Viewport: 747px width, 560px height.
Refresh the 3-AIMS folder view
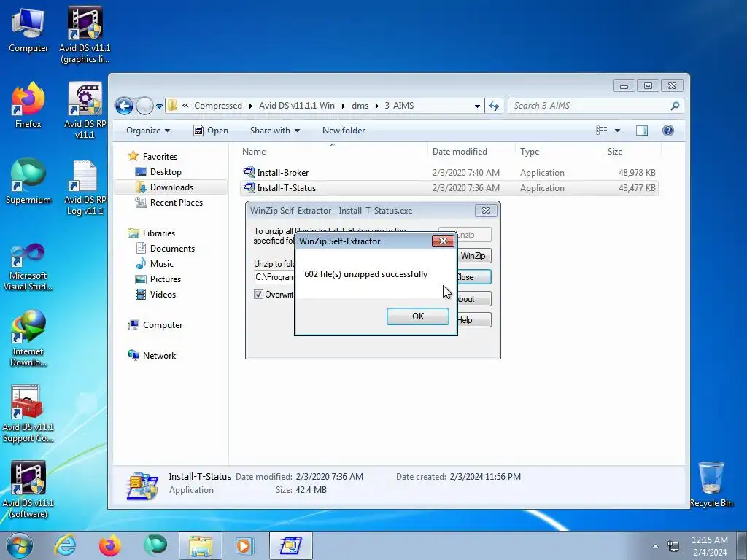pos(494,106)
